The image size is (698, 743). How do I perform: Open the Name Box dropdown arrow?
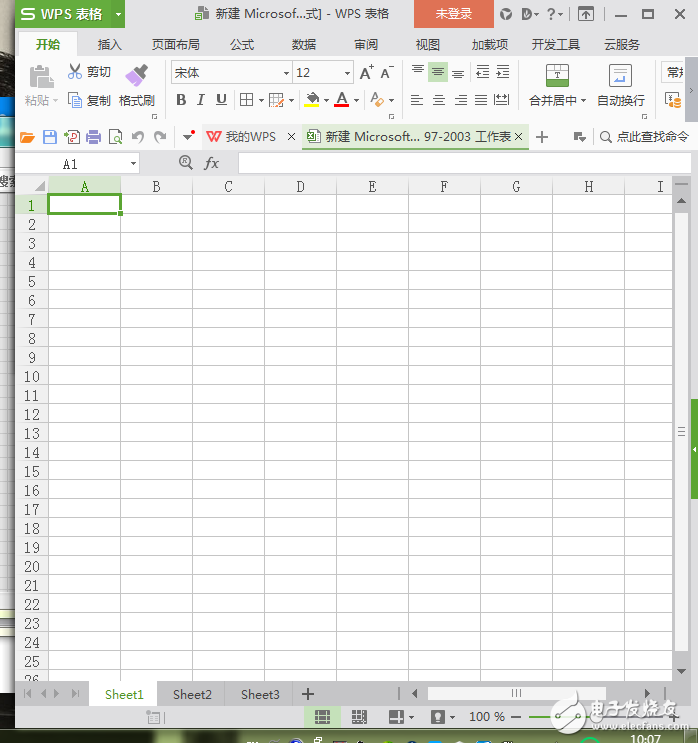[x=134, y=164]
